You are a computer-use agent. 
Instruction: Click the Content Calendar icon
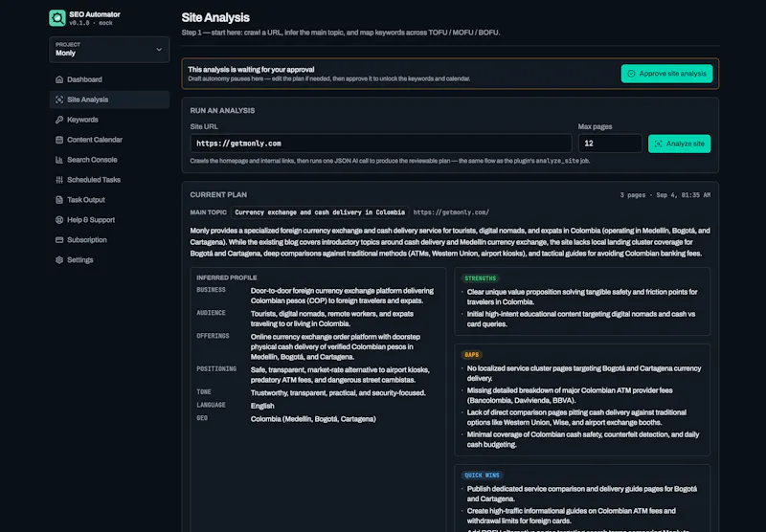(x=59, y=140)
